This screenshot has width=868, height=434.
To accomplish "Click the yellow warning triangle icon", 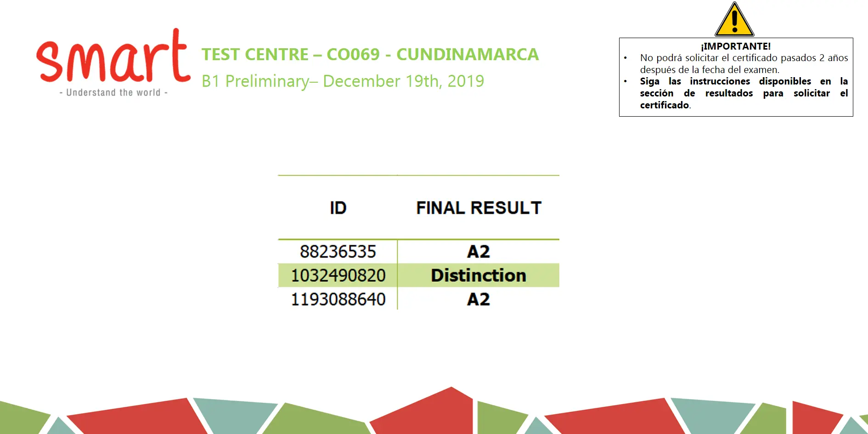I will point(734,20).
